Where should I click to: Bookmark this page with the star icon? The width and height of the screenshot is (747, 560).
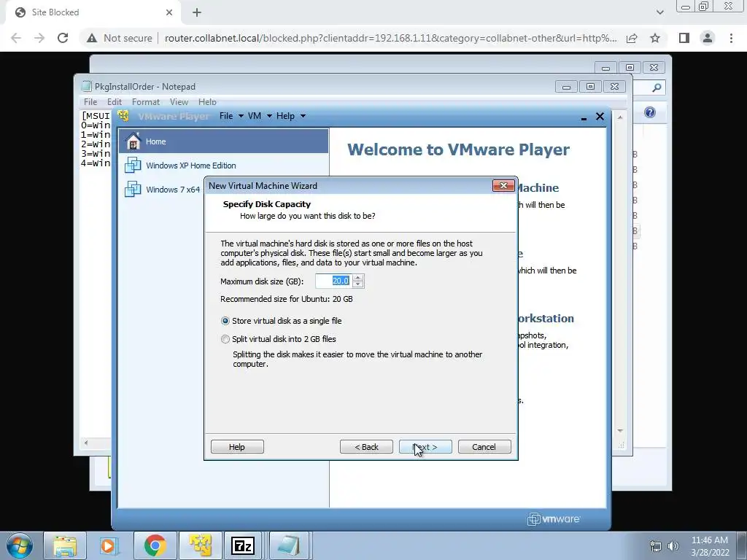[655, 38]
